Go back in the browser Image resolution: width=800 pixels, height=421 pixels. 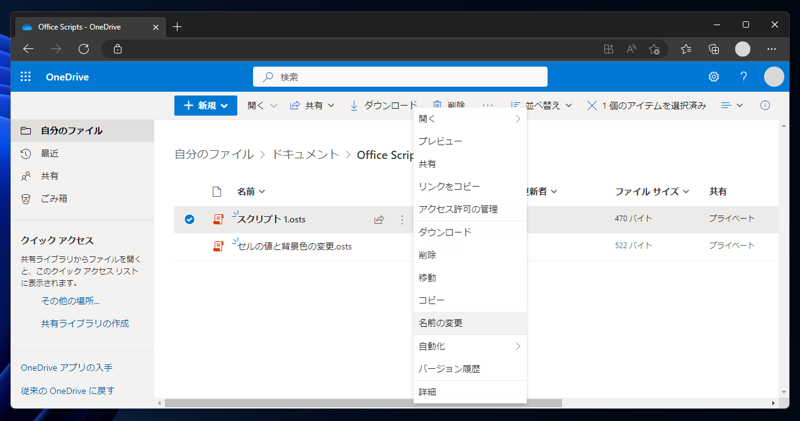click(x=29, y=49)
